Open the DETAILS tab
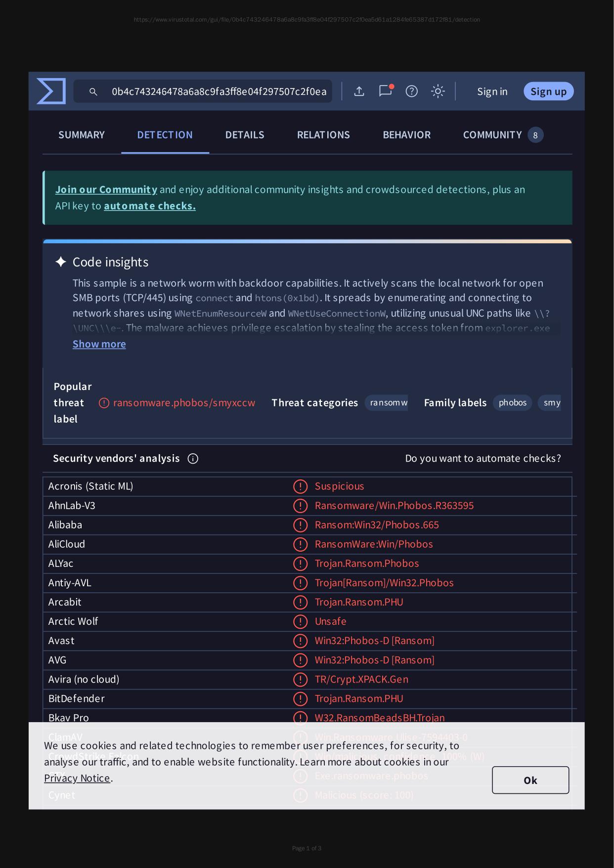The image size is (614, 868). point(245,135)
